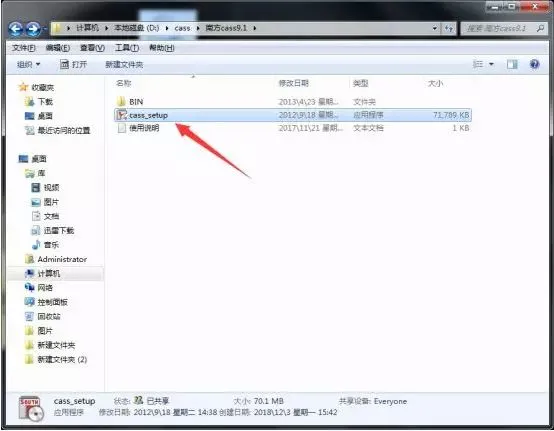Click the cass_setup preview icon in details pane
Viewport: 554px width, 431px height.
31,409
